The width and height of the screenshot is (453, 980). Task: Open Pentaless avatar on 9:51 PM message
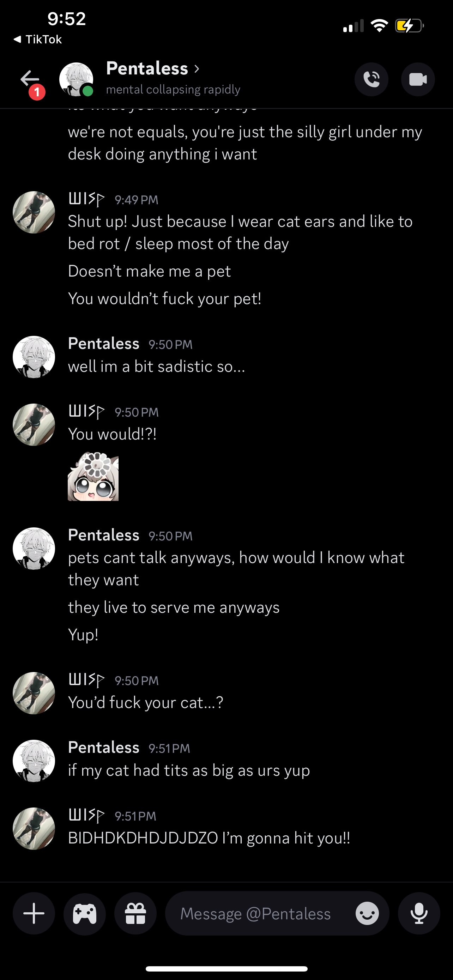pyautogui.click(x=34, y=761)
